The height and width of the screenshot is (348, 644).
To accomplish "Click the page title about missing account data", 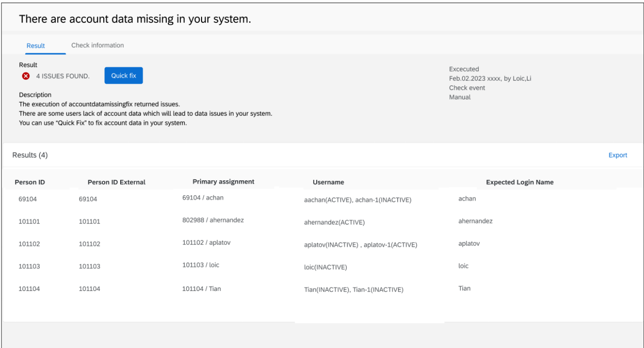I will click(x=135, y=20).
